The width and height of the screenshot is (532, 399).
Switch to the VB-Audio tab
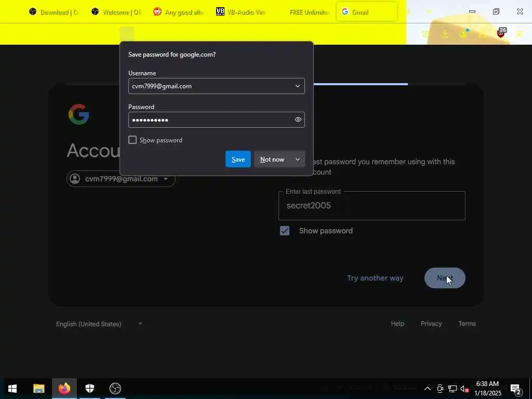click(241, 12)
